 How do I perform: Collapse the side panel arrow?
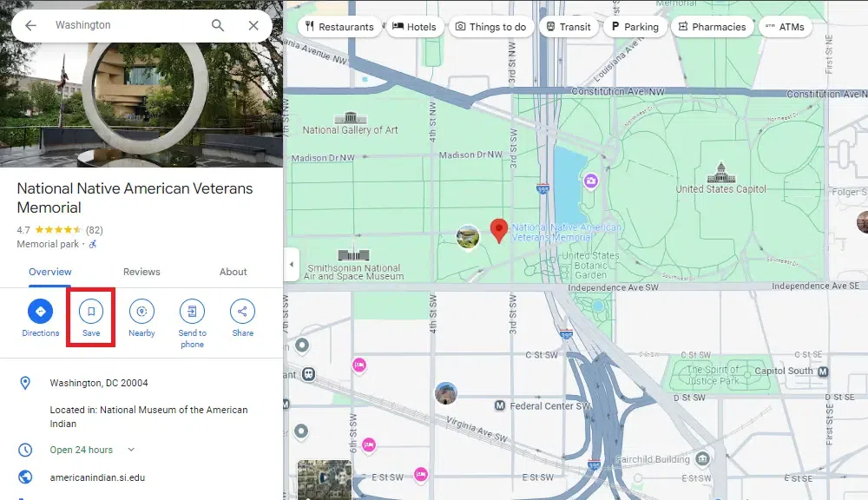(x=292, y=264)
